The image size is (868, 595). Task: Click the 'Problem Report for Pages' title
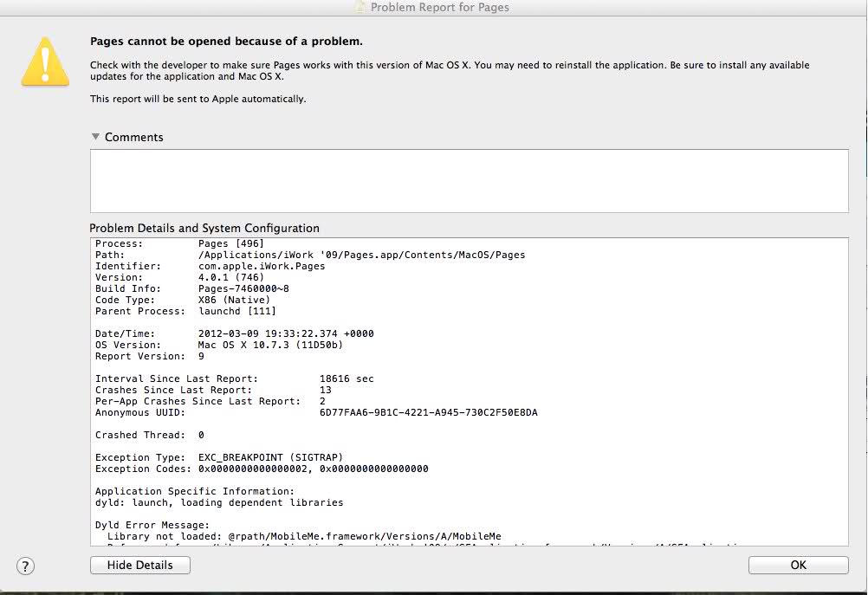point(439,7)
